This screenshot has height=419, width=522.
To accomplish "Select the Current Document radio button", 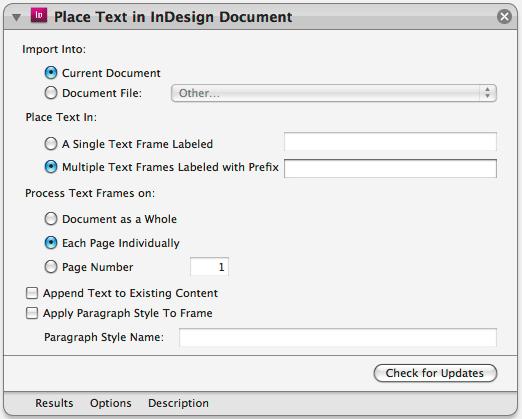I will 51,73.
